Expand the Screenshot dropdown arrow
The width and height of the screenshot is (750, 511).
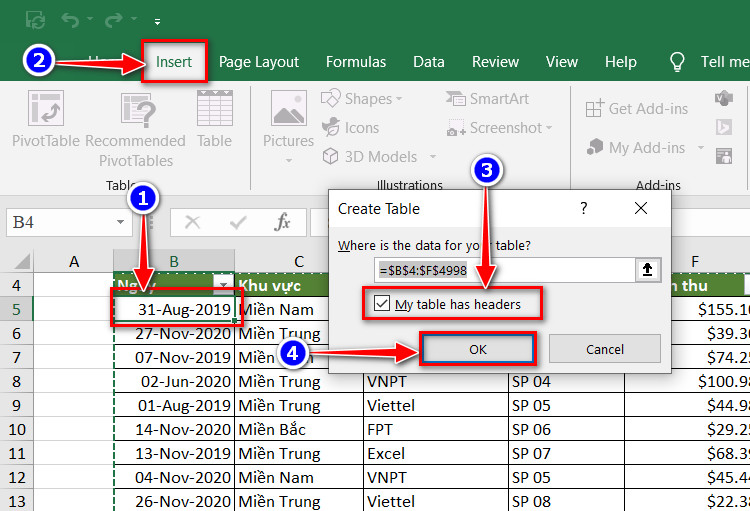(549, 128)
